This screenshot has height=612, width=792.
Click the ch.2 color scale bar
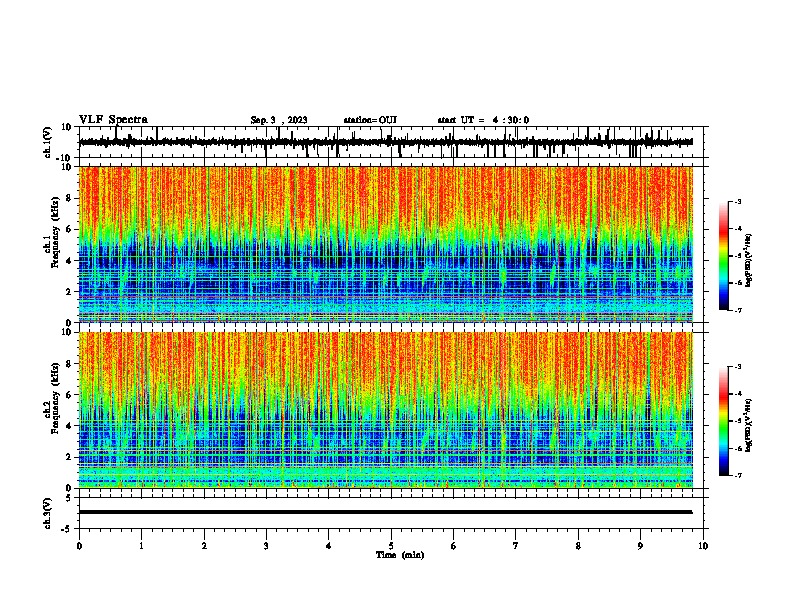point(724,421)
